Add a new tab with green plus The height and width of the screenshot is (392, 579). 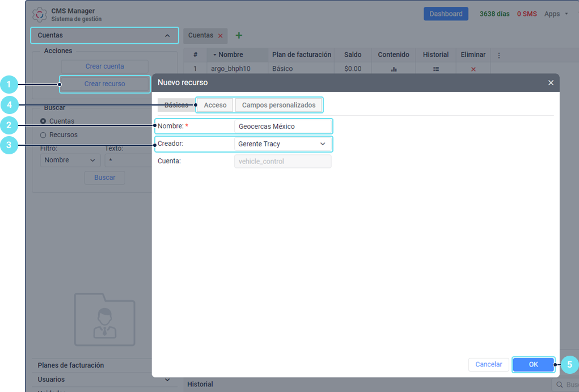point(239,36)
